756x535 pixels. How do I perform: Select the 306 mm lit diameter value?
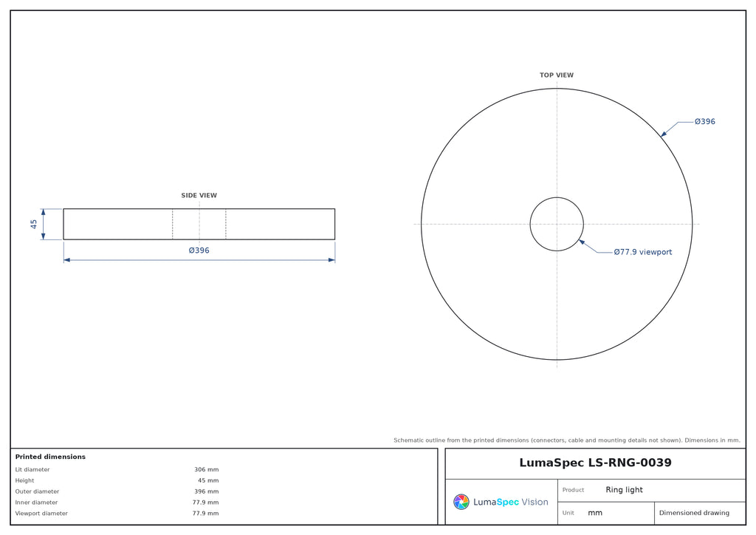pyautogui.click(x=207, y=469)
